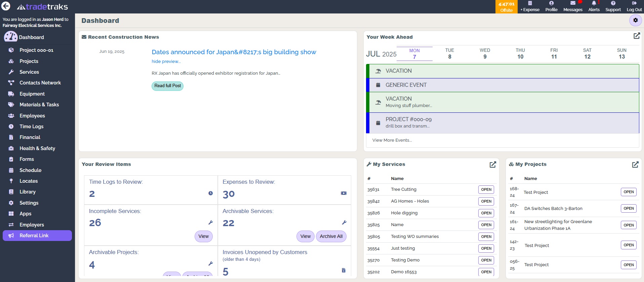
Task: Toggle the Offsite time clock
Action: [507, 7]
